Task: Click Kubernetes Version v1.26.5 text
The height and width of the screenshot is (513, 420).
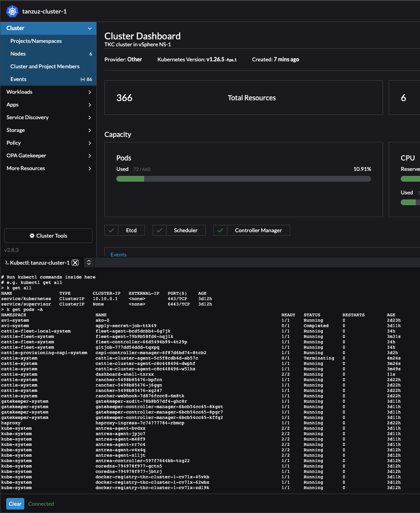Action: coord(197,59)
